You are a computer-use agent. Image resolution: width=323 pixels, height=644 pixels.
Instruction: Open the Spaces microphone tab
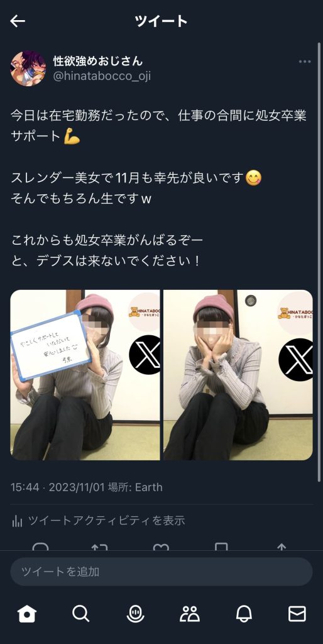pos(136,614)
